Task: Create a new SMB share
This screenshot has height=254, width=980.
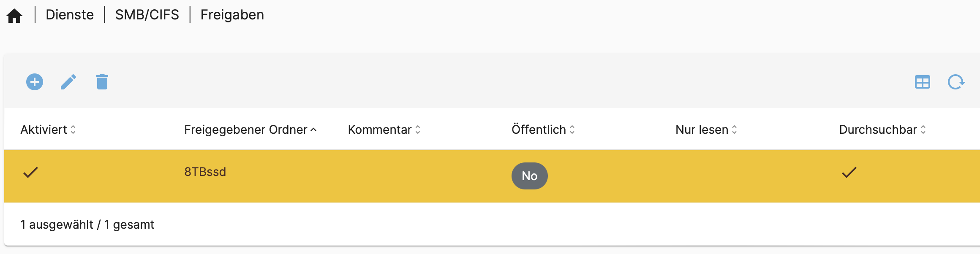Action: [x=35, y=82]
